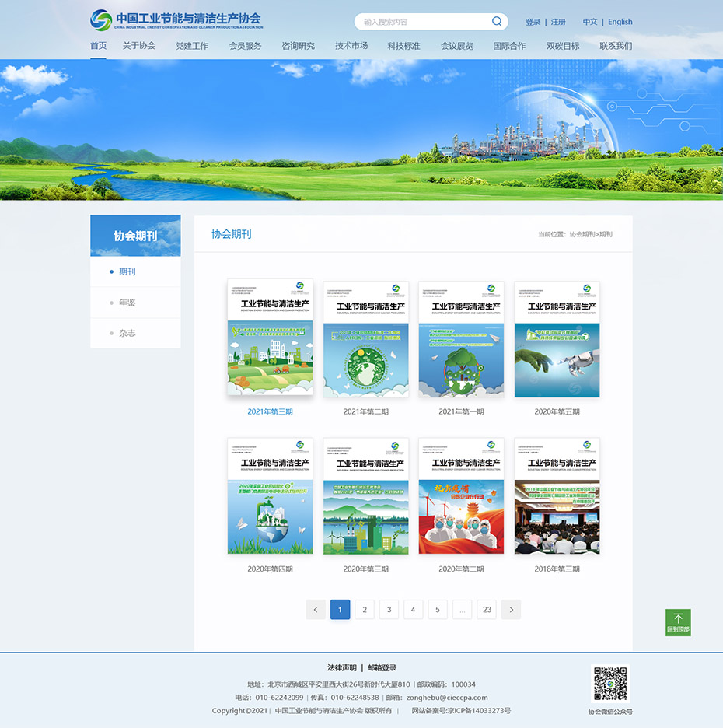
Task: Jump to page 23 in pagination
Action: [x=487, y=610]
